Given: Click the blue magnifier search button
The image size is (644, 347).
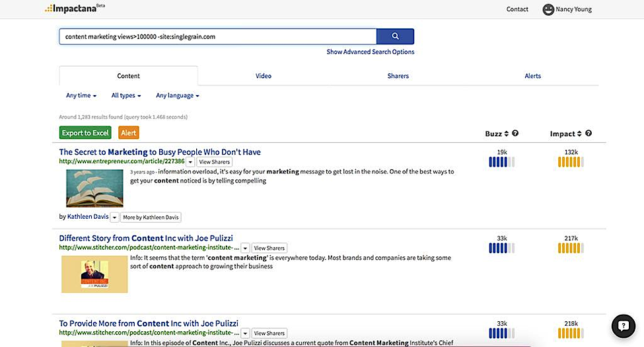Looking at the screenshot, I should [395, 36].
